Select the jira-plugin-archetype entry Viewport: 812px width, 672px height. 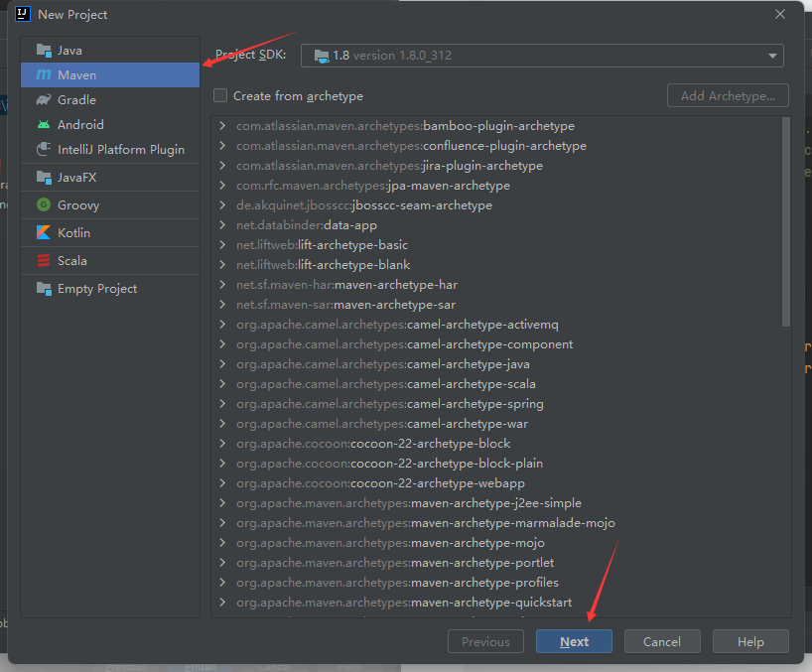pyautogui.click(x=387, y=165)
